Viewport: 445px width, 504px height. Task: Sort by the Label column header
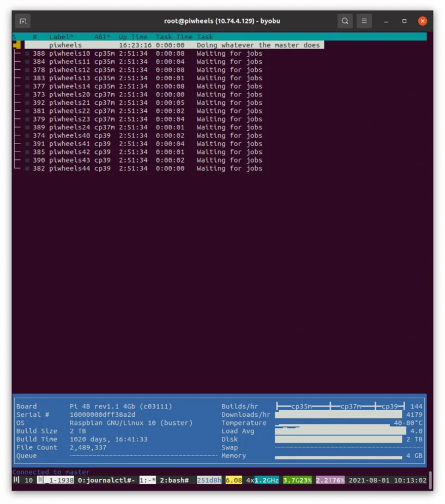coord(61,37)
